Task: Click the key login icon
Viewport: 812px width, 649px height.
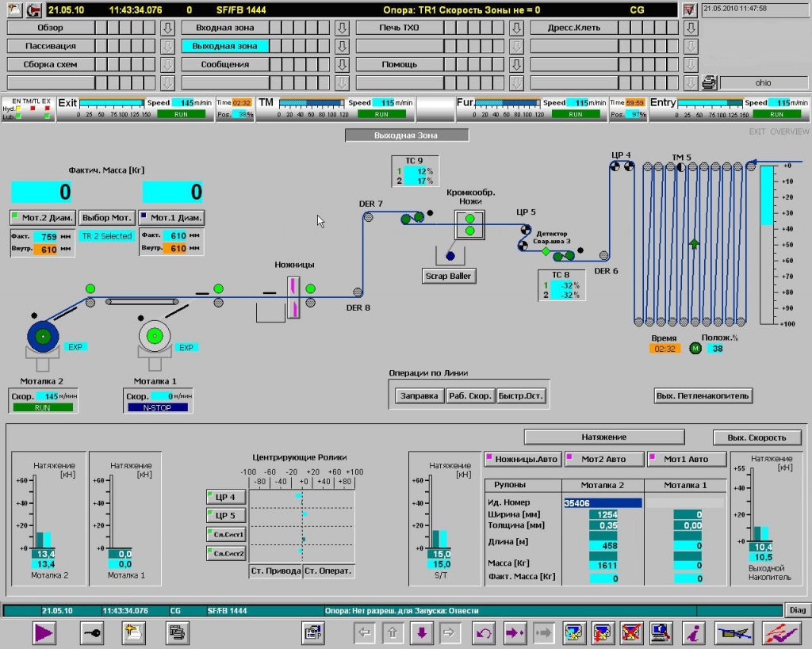Action: pos(91,632)
